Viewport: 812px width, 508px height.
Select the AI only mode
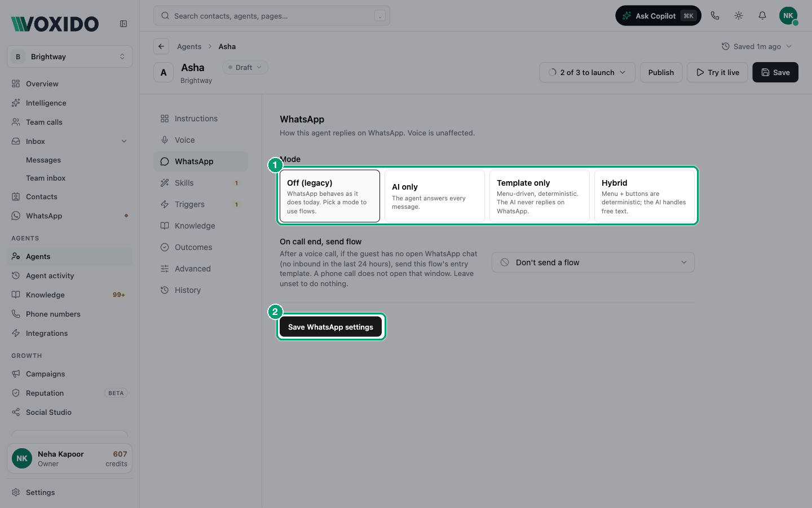435,196
